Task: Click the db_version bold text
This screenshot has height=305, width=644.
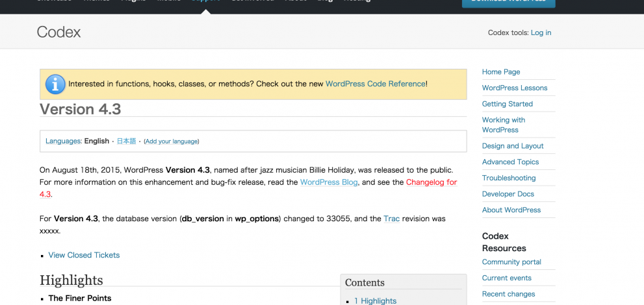Action: pos(203,219)
